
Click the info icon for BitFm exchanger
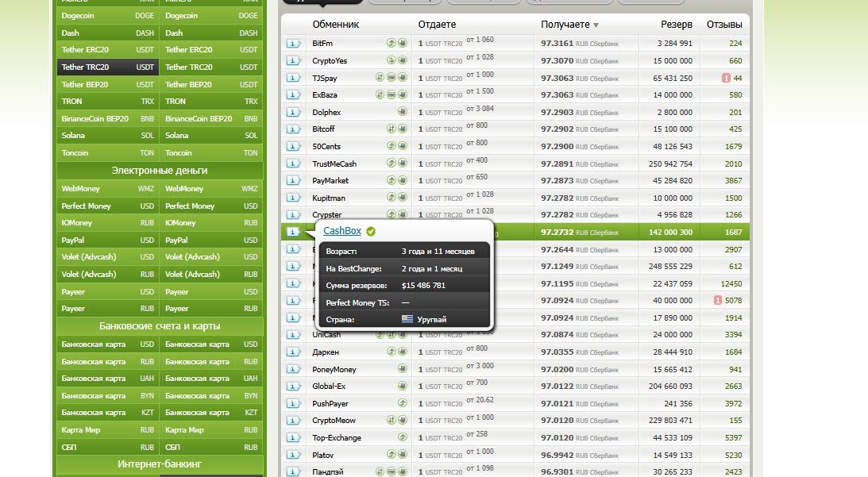[x=294, y=44]
